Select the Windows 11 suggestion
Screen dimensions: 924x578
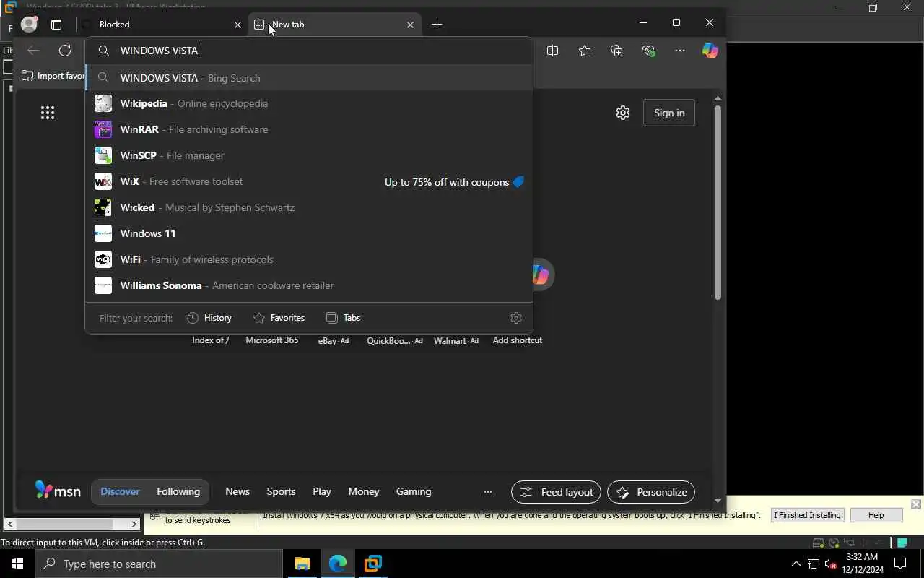pyautogui.click(x=309, y=233)
